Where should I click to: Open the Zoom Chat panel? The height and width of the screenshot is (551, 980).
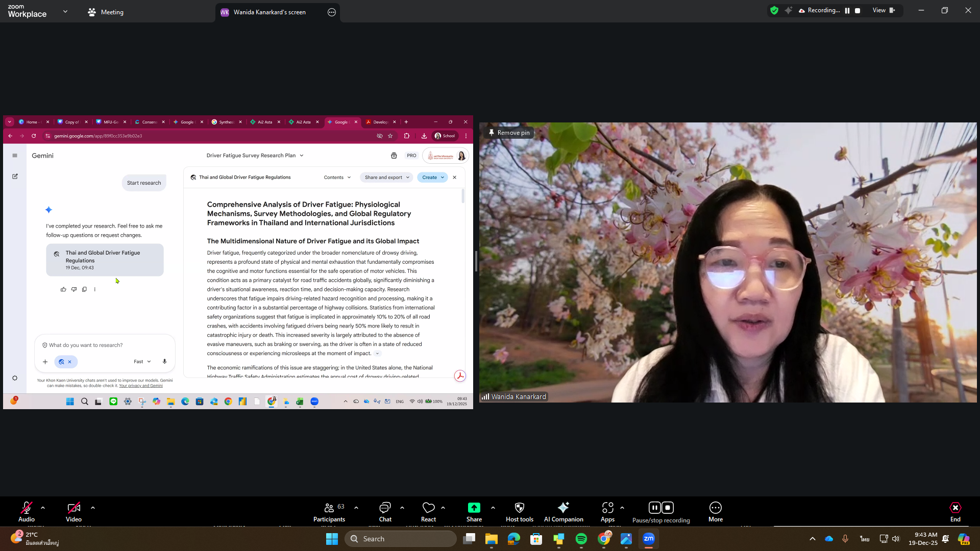click(x=385, y=508)
